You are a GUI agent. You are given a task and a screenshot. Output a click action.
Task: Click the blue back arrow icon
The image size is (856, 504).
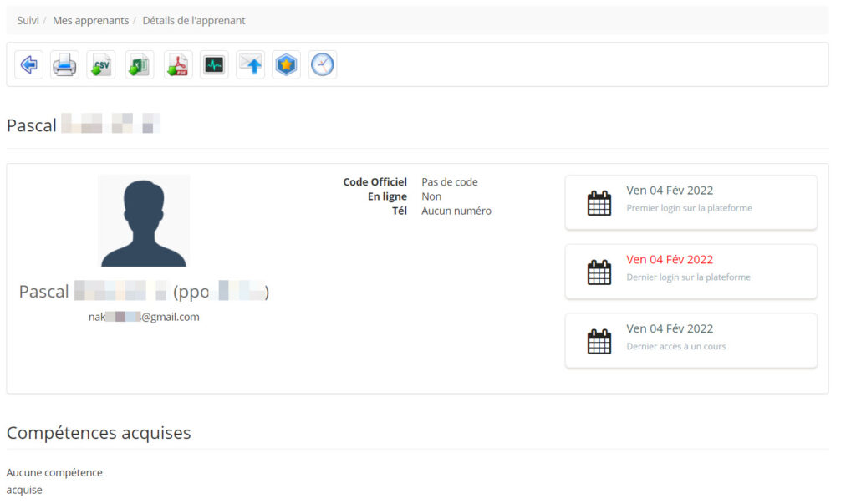[x=29, y=65]
